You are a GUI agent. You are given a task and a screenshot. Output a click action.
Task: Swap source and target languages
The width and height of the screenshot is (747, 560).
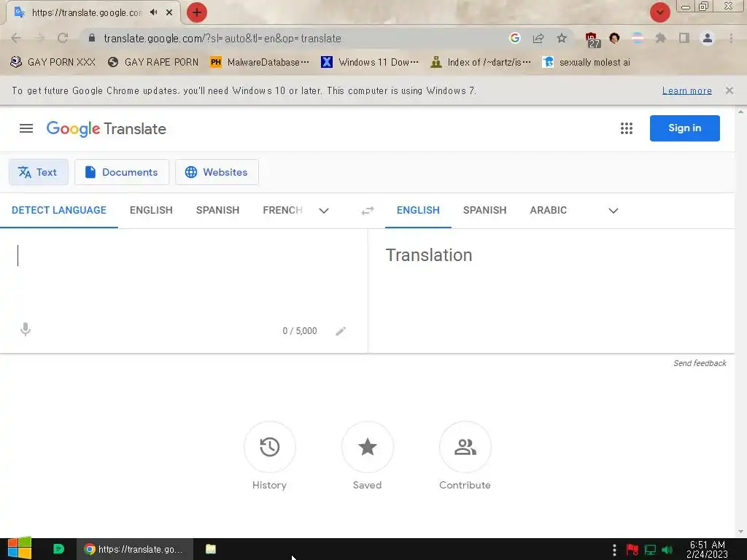tap(368, 211)
